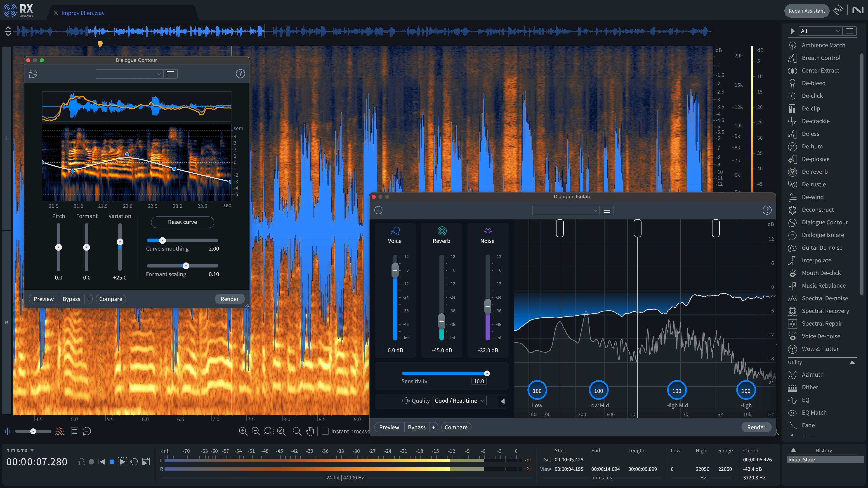
Task: Enable the Instant process checkbox
Action: 325,431
